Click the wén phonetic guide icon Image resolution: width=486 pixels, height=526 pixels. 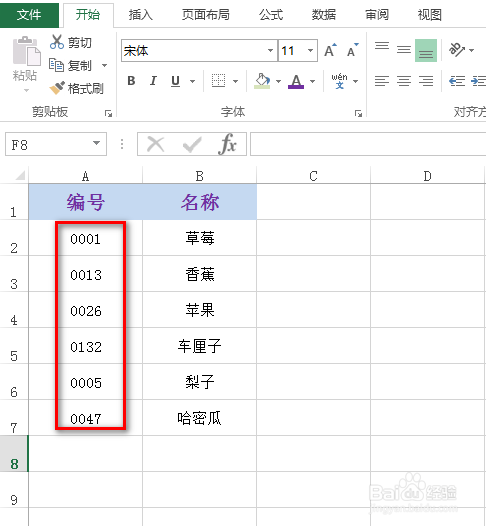coord(339,81)
